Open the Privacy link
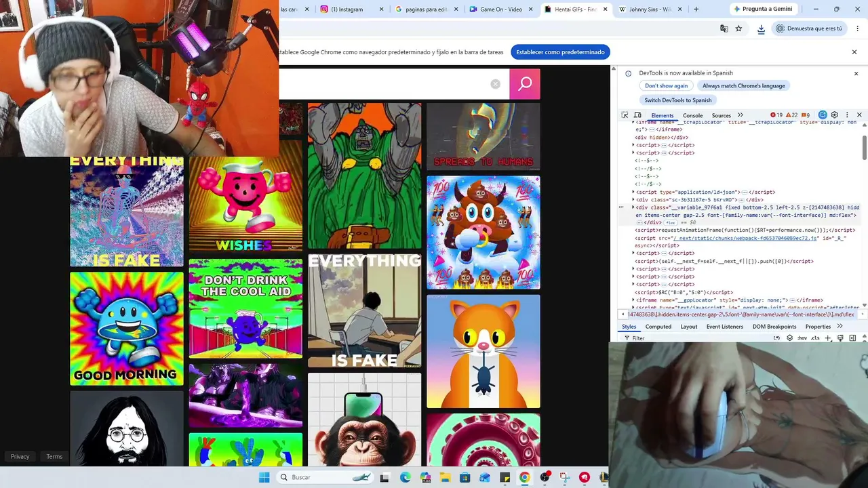This screenshot has height=488, width=868. coord(20,457)
